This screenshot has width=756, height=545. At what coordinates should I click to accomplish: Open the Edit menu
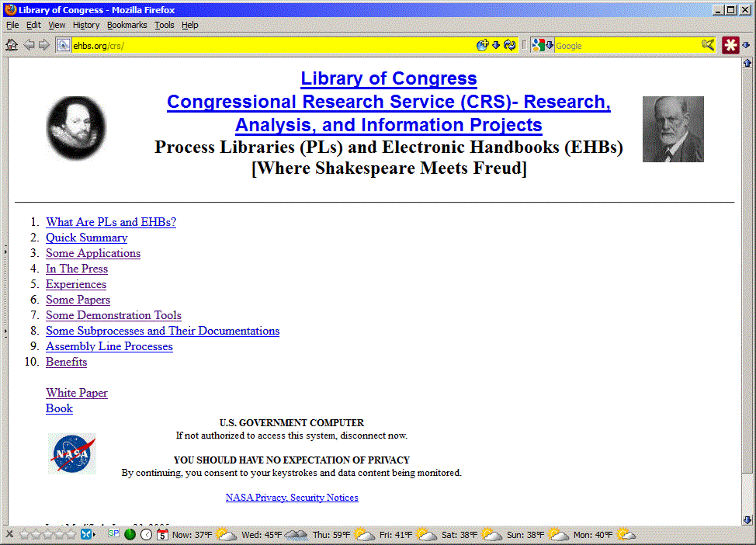[33, 25]
